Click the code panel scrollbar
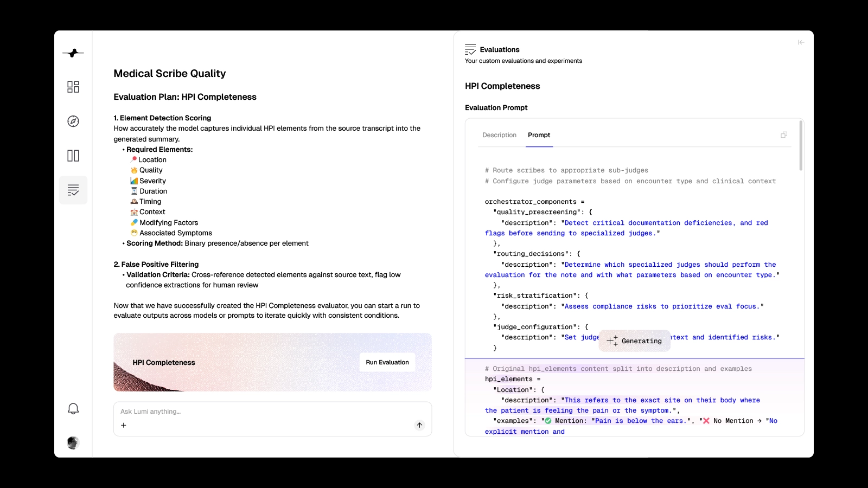Viewport: 868px width, 488px height. pyautogui.click(x=801, y=146)
